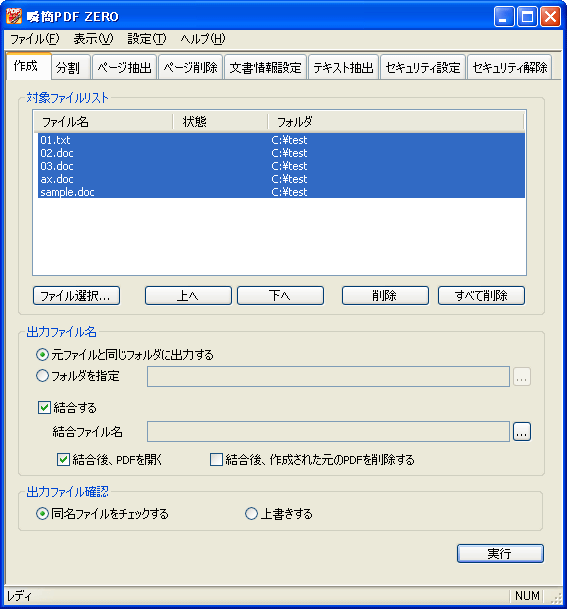Click the 瞬簡PDF ZERO app icon in title bar
This screenshot has width=567, height=609.
point(14,16)
